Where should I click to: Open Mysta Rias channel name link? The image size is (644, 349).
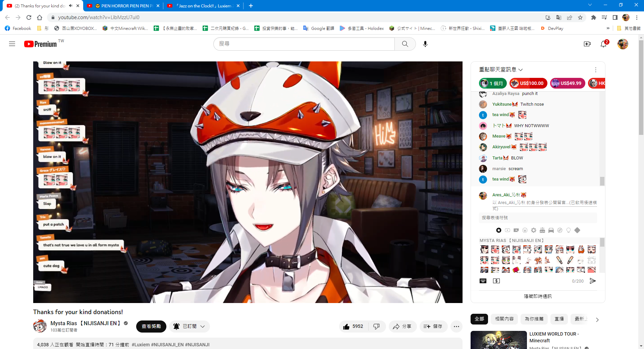click(85, 323)
